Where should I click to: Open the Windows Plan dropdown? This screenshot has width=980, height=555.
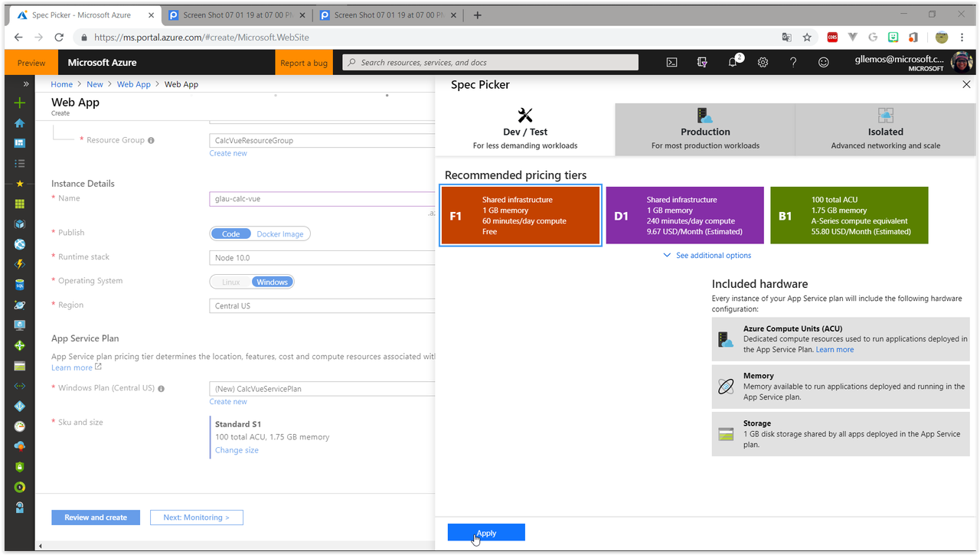(x=322, y=389)
